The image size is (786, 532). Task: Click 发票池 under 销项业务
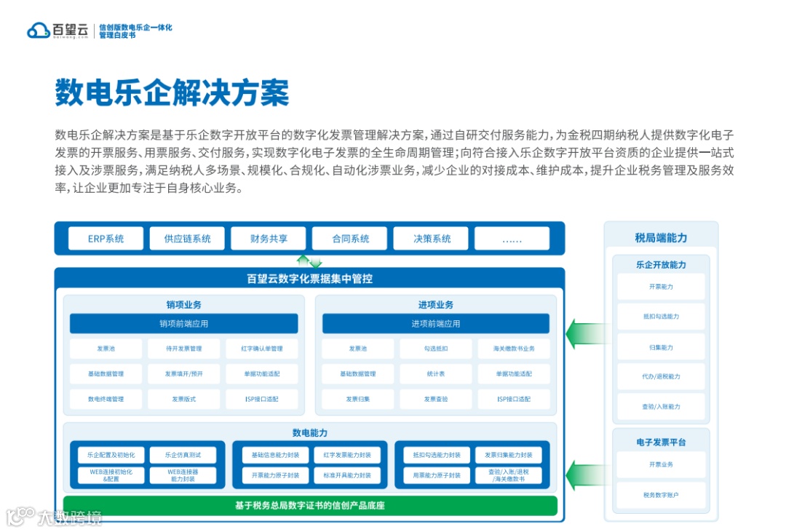click(x=106, y=349)
